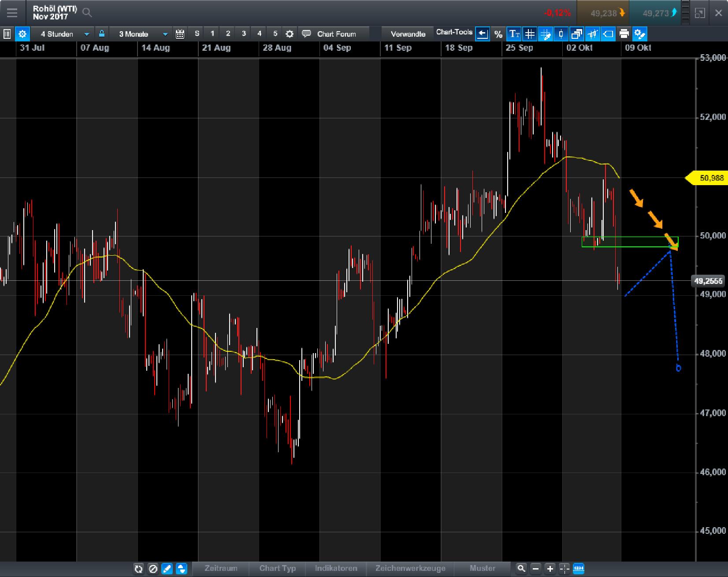Screen dimensions: 728x577
Task: Toggle the chart lock padlock
Action: click(x=101, y=34)
